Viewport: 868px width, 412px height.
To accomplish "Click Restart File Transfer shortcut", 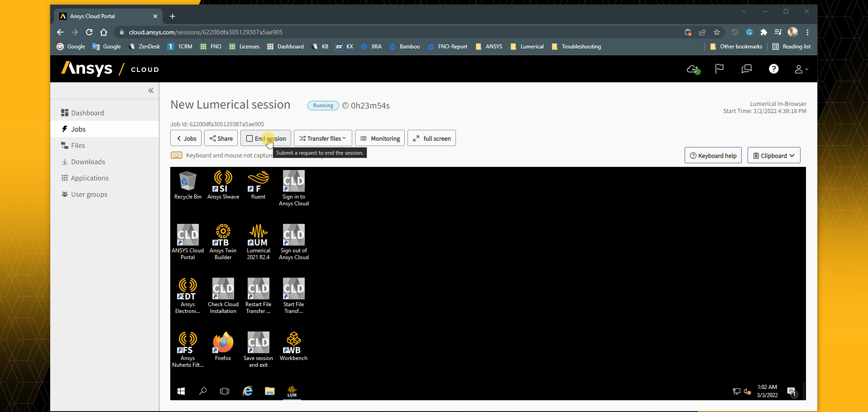I will tap(258, 296).
